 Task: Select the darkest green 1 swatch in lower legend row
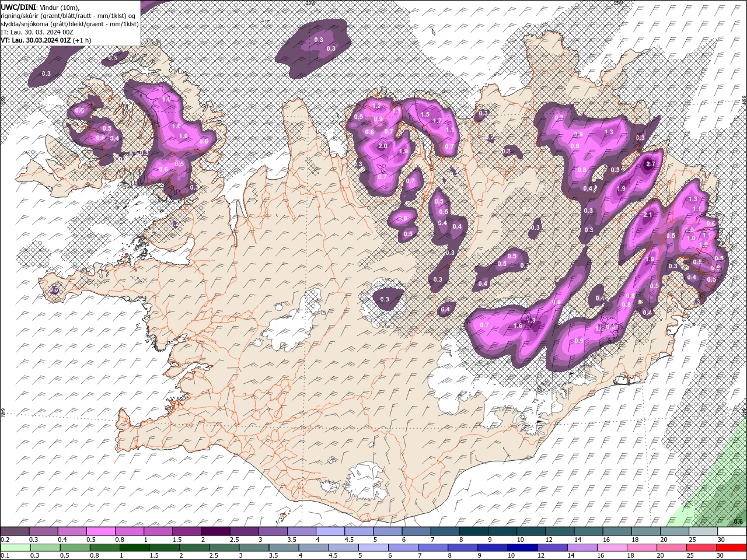(x=135, y=548)
